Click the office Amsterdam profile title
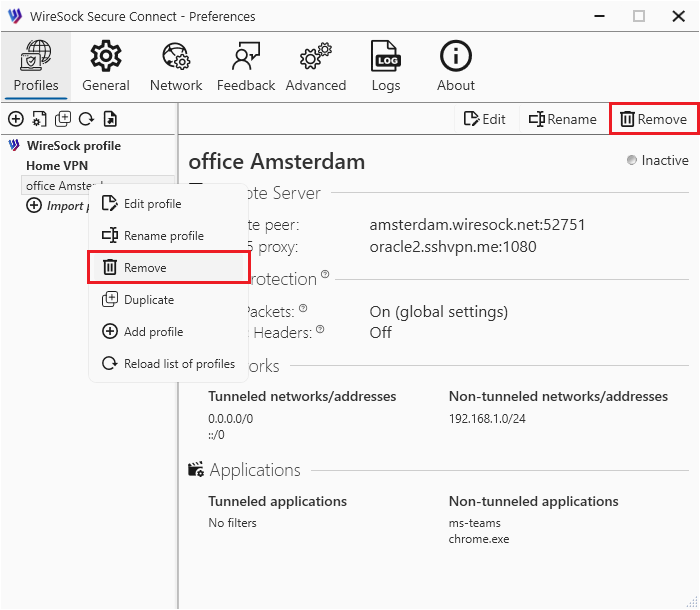The image size is (700, 610). pos(276,161)
